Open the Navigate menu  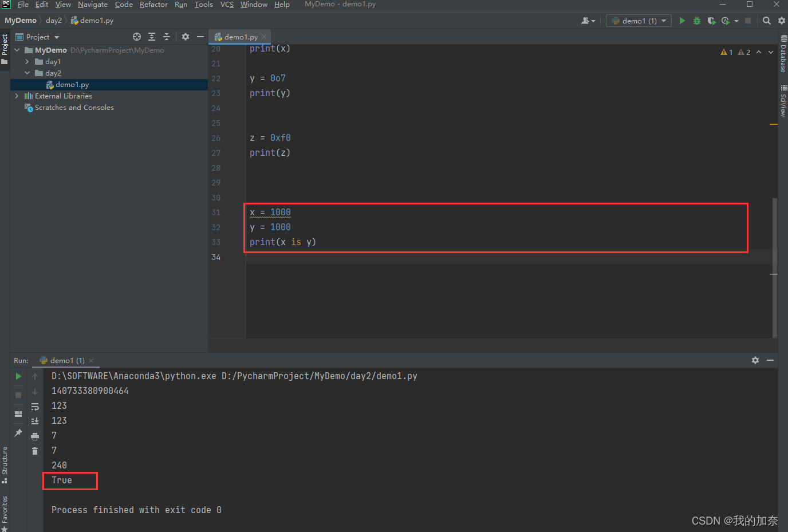(x=93, y=5)
